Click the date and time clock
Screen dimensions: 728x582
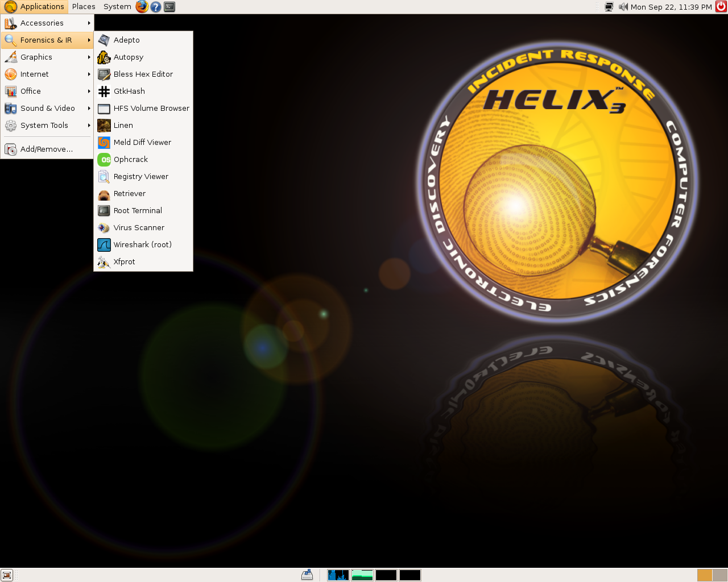coord(671,7)
